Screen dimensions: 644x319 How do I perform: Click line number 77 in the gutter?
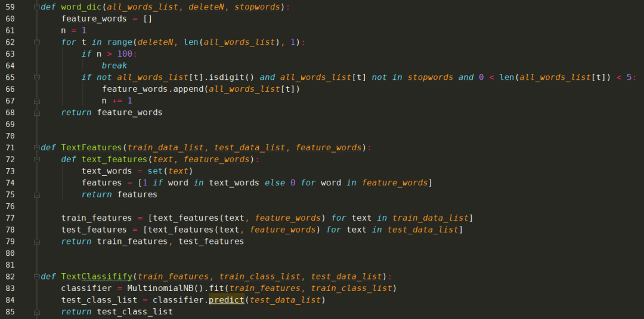[10, 218]
